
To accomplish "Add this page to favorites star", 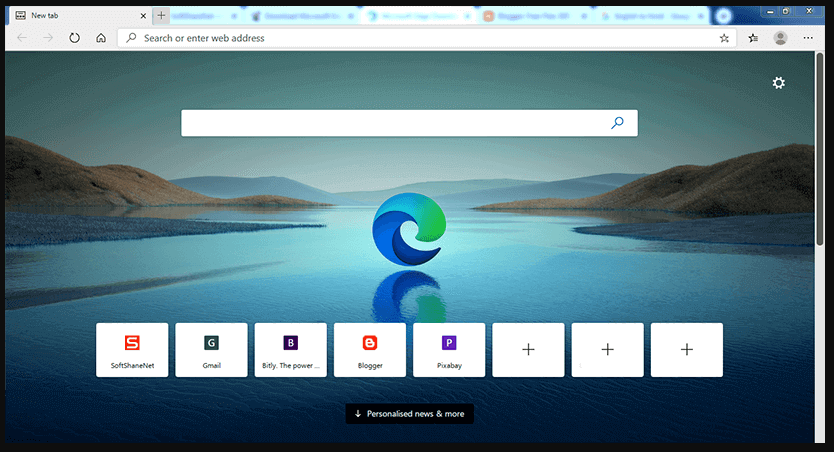I will point(724,38).
